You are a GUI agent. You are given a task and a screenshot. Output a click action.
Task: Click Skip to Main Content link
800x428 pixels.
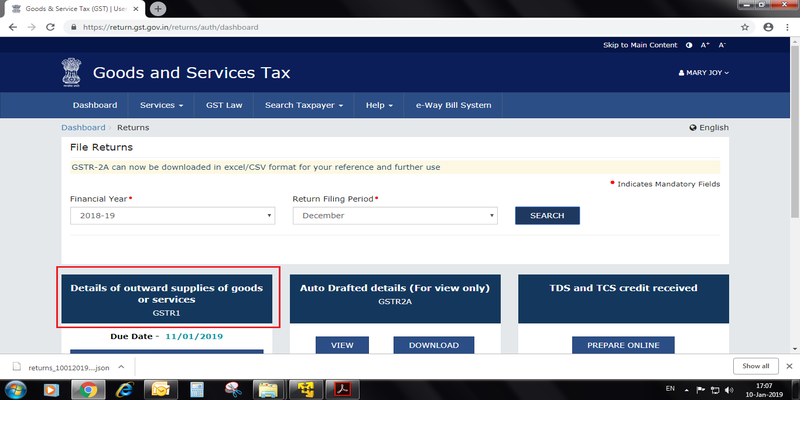tap(640, 45)
